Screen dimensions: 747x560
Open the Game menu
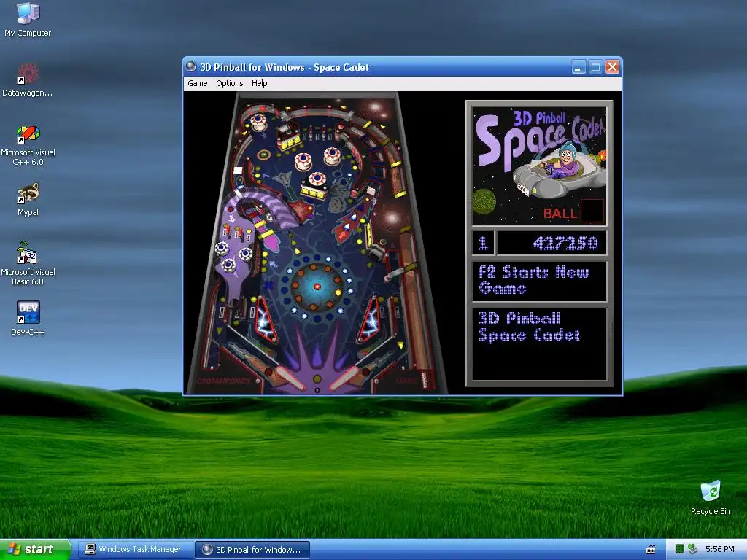click(197, 83)
